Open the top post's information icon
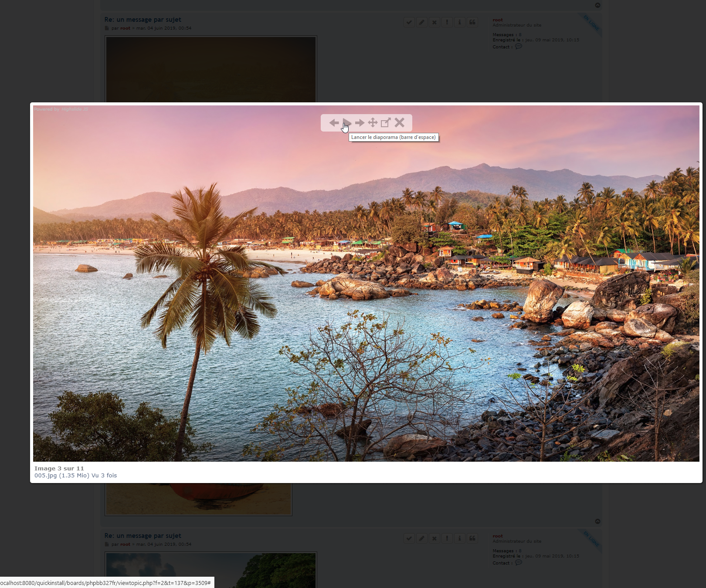 click(460, 22)
